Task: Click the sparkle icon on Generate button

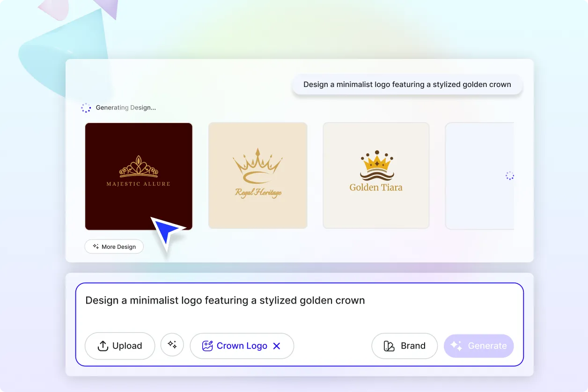Action: click(x=456, y=346)
